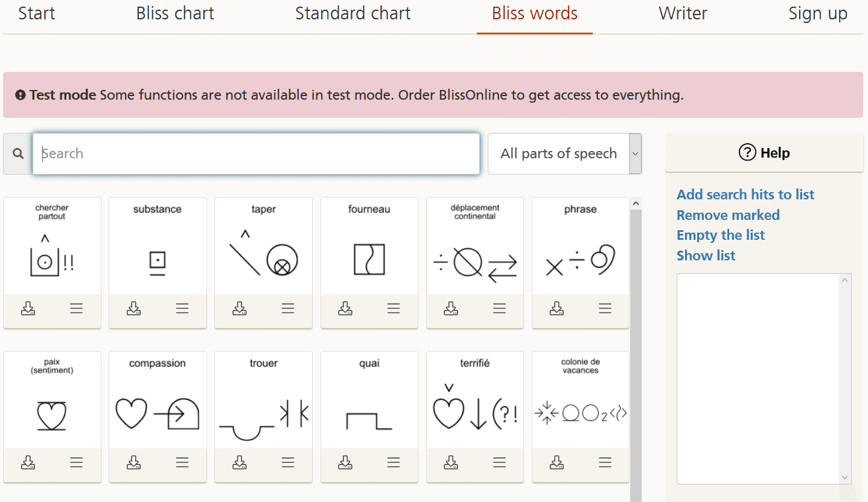Screen dimensions: 868x502
Task: Open the menu icon under 'phrase'
Action: [x=605, y=309]
